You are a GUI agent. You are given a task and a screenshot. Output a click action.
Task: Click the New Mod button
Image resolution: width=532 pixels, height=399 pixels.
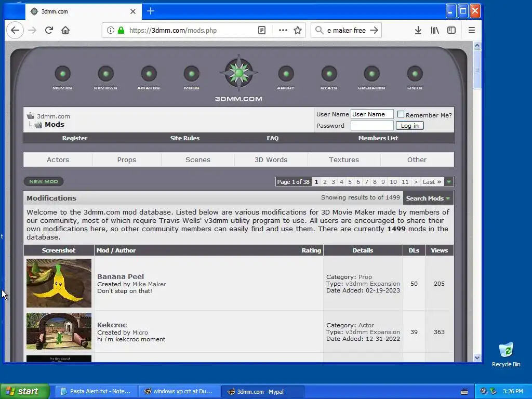(44, 181)
